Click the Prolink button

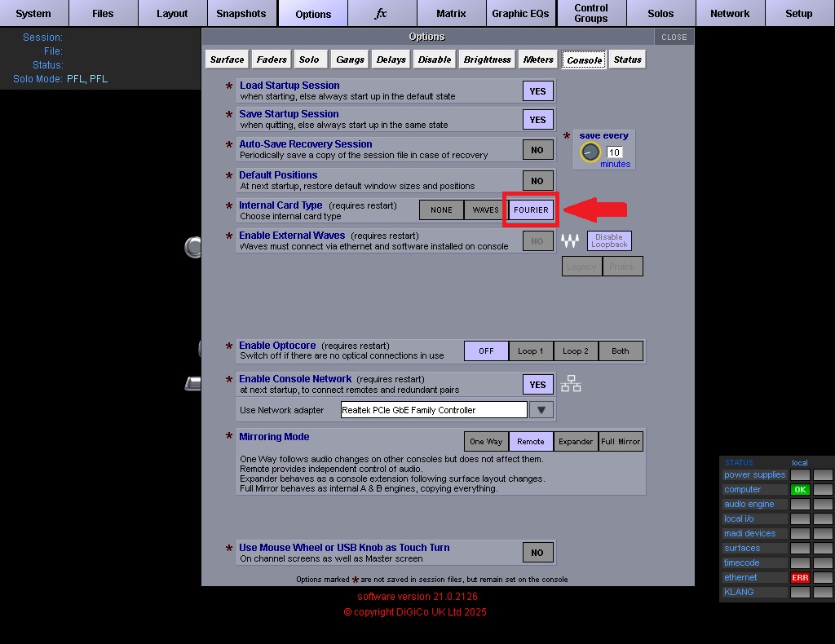click(622, 266)
